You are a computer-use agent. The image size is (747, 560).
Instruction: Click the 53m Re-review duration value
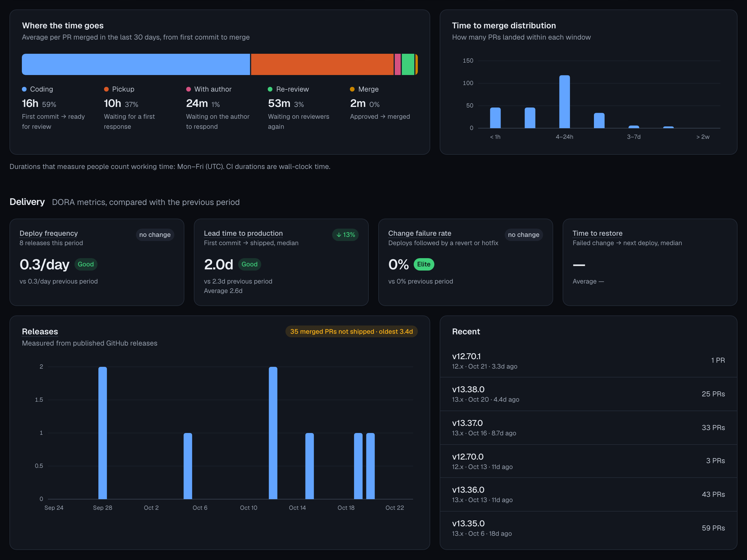(x=279, y=103)
